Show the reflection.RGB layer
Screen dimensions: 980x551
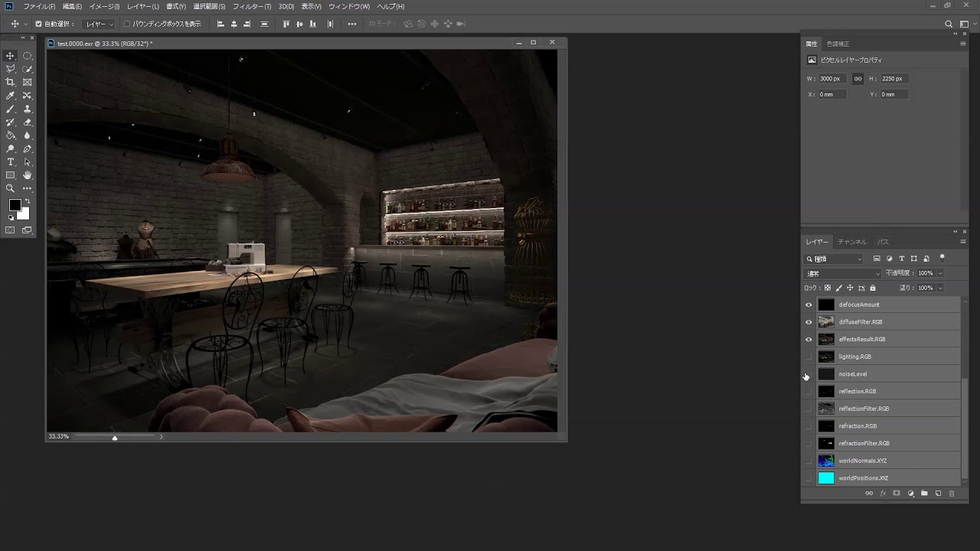(808, 391)
